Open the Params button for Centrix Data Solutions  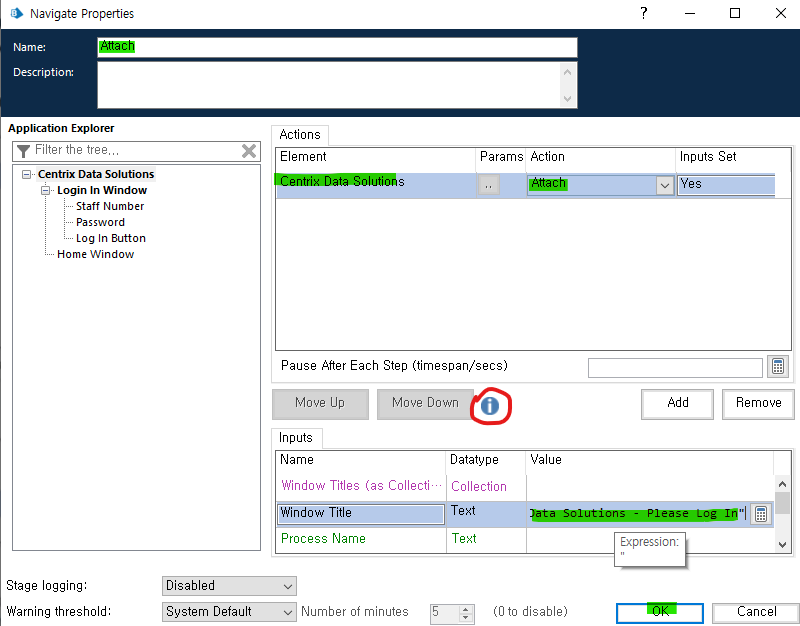489,185
